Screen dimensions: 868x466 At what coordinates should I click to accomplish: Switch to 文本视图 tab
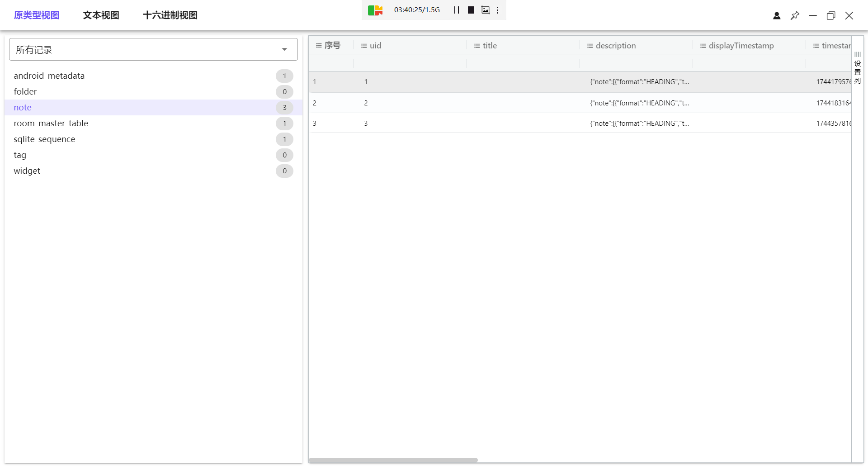click(101, 15)
